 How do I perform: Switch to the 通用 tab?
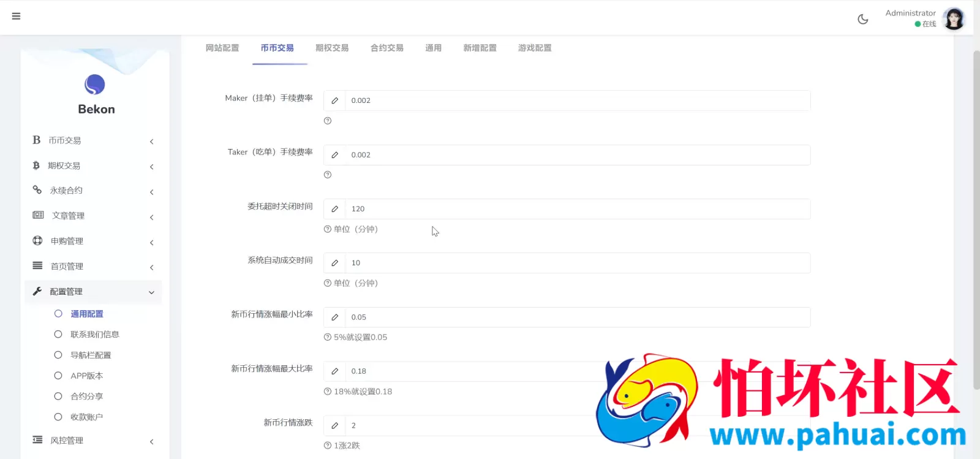click(434, 48)
